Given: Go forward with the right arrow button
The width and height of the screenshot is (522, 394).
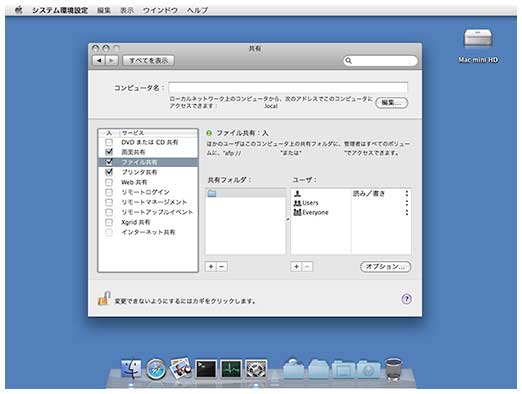Looking at the screenshot, I should (112, 60).
